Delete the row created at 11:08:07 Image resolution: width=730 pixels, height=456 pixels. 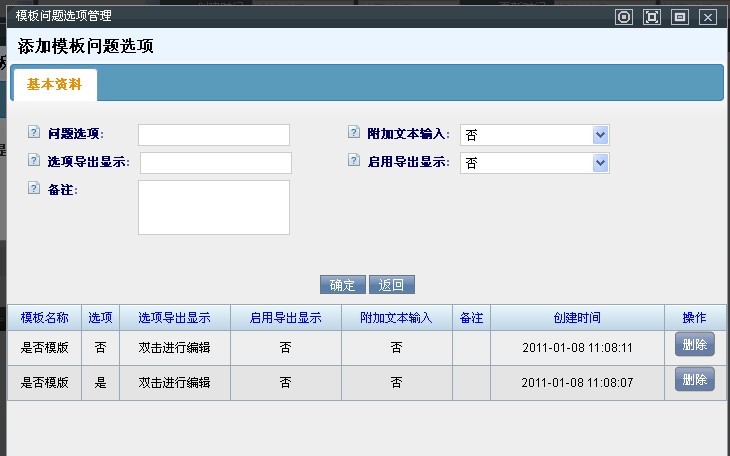(694, 380)
